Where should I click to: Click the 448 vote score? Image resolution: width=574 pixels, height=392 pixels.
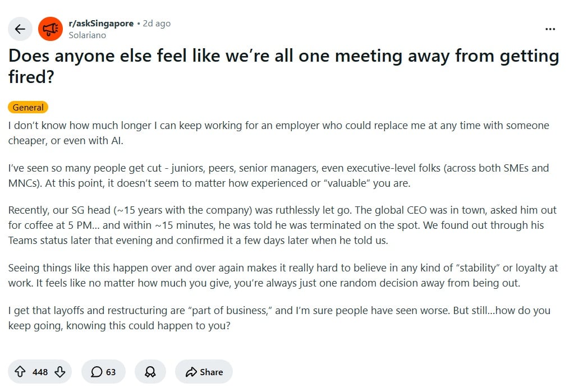tap(40, 372)
